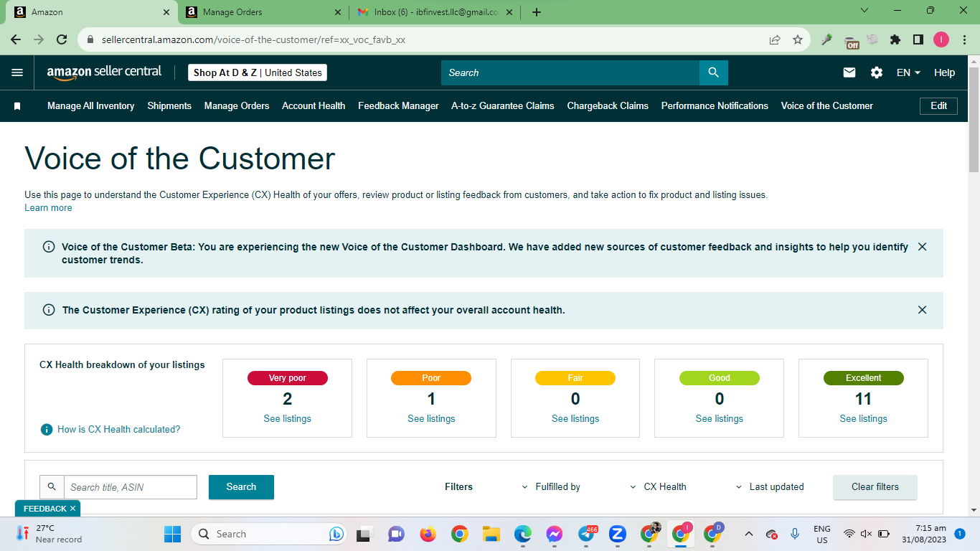
Task: Open A-to-z Guarantee Claims
Action: coord(503,106)
